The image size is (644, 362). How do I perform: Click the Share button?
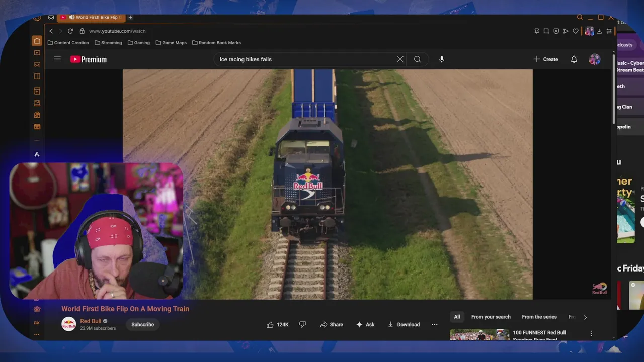pos(332,325)
